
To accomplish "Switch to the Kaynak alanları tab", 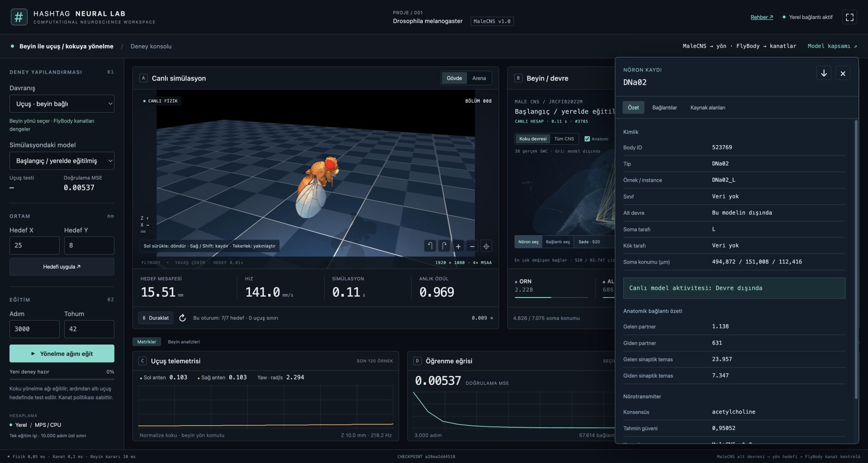I will (x=708, y=108).
